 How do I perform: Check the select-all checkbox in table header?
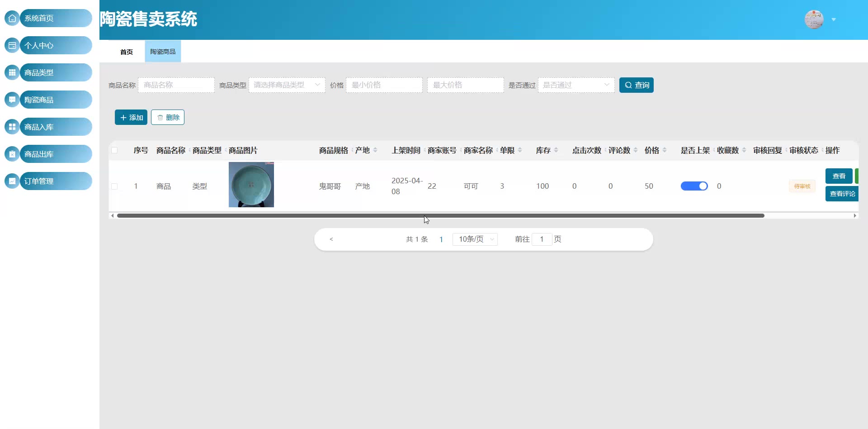114,150
